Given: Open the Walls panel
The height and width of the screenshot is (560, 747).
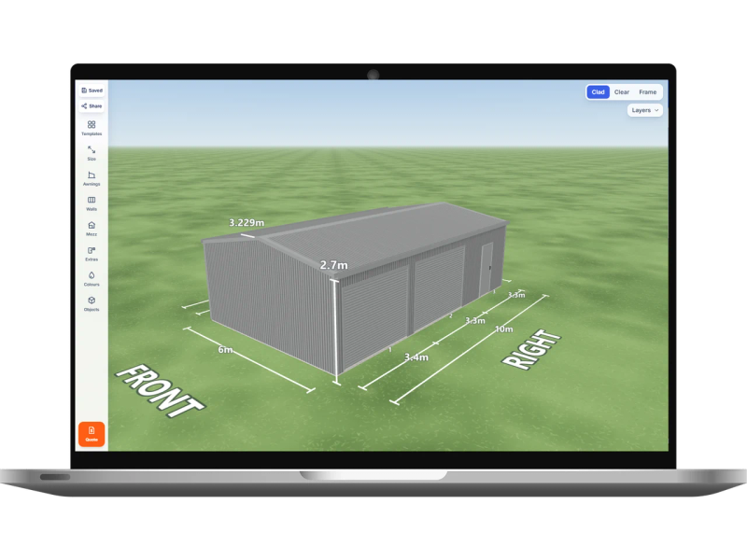Looking at the screenshot, I should (x=92, y=203).
